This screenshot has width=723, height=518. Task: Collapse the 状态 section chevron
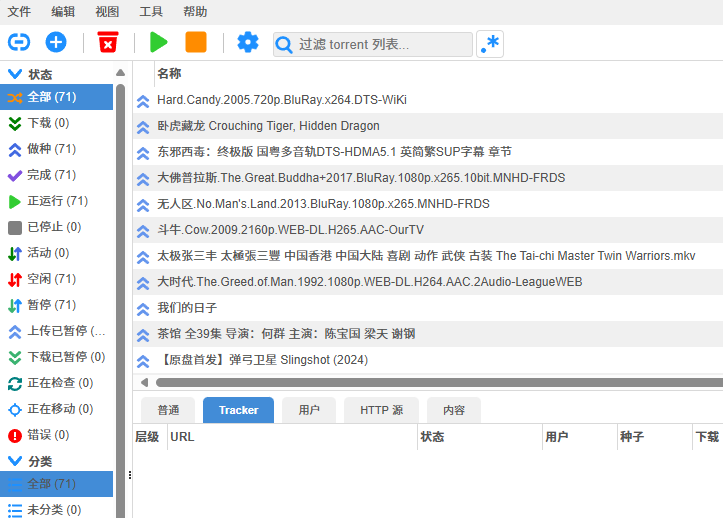click(14, 74)
